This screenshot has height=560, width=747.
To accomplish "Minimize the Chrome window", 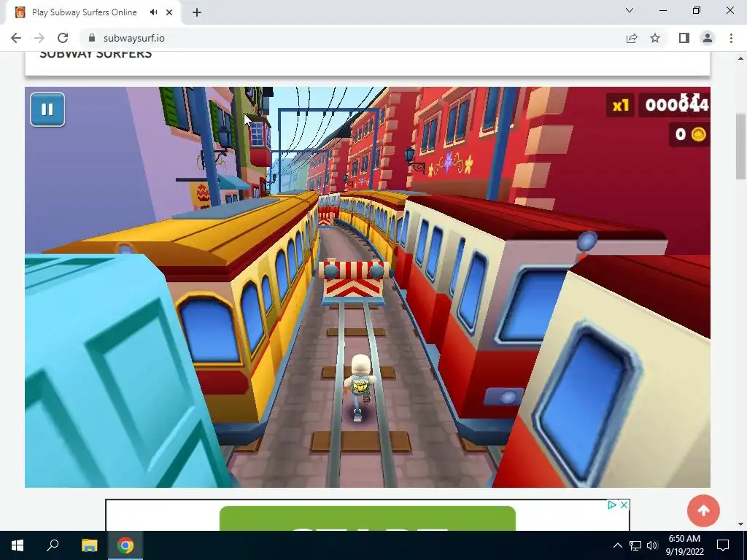I will [x=663, y=10].
